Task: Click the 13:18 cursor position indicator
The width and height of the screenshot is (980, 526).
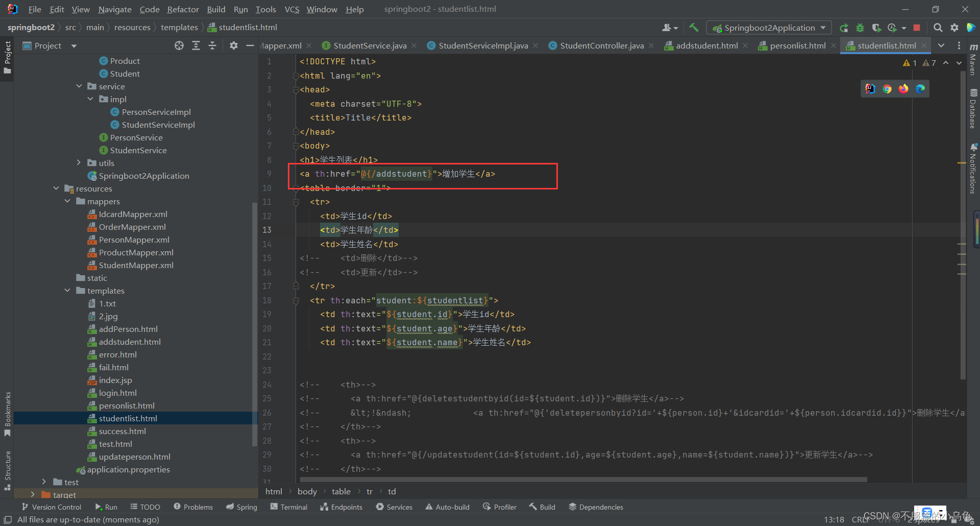Action: (834, 519)
